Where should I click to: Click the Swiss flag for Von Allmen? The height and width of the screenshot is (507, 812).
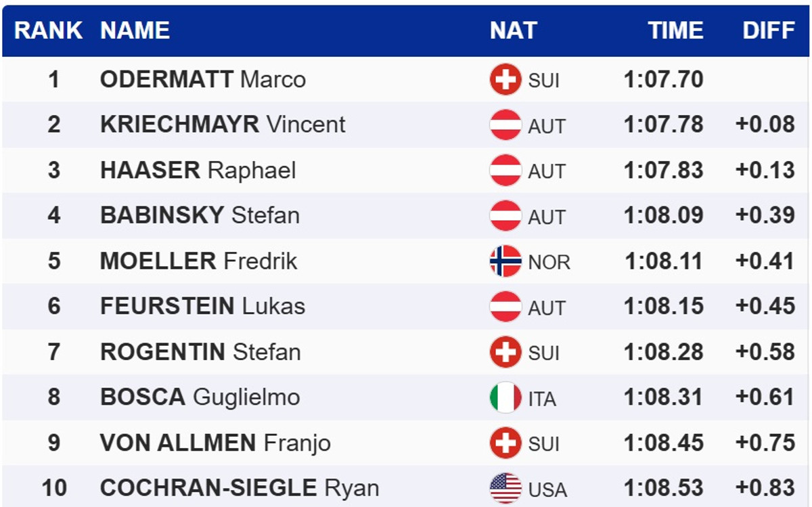point(505,443)
